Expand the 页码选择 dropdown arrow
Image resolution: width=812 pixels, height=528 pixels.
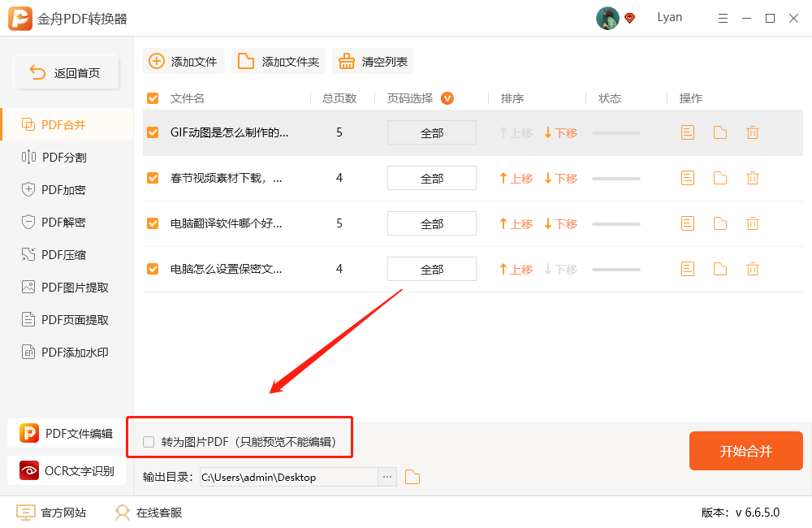point(447,97)
